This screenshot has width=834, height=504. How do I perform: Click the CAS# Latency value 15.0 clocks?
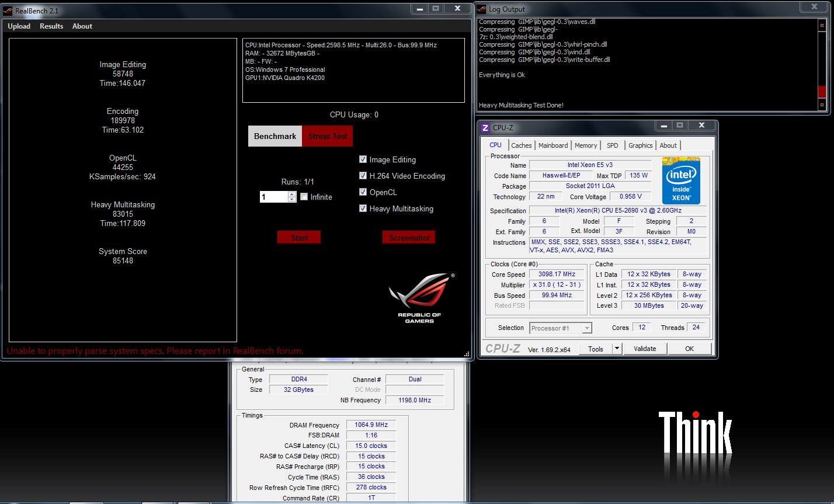(x=371, y=446)
